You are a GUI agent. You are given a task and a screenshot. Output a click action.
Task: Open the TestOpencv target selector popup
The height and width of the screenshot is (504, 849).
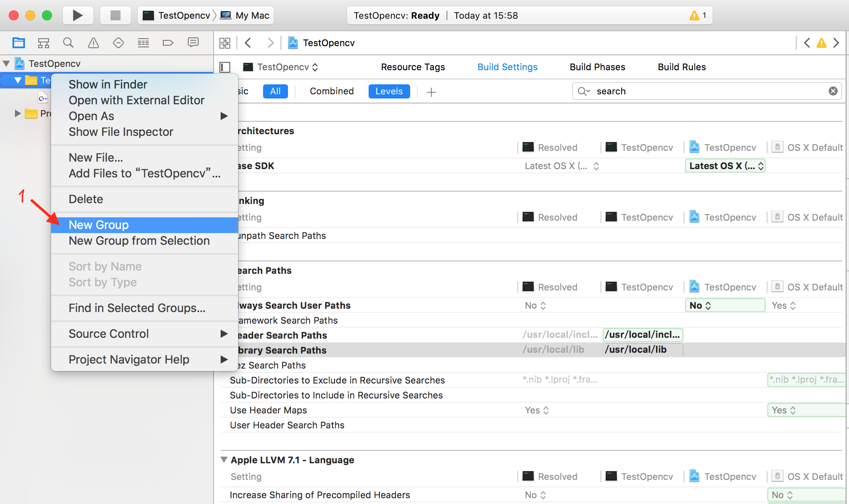(x=281, y=67)
